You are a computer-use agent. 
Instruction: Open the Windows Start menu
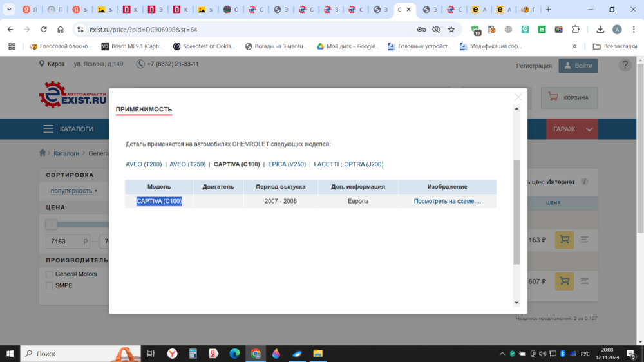coord(10,354)
